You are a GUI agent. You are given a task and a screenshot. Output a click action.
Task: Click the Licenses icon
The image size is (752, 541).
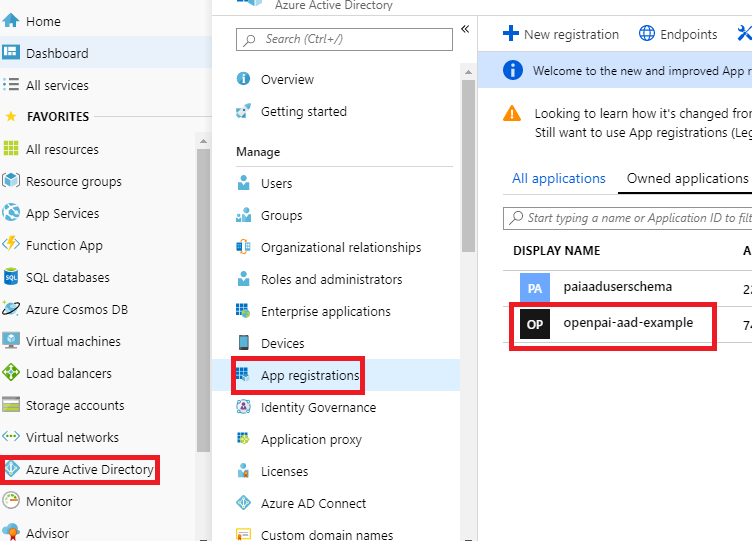[243, 471]
